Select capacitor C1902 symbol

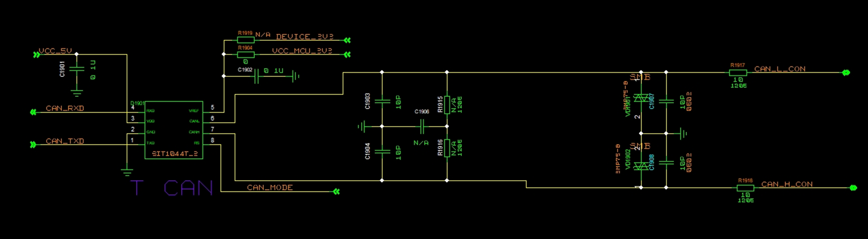[257, 76]
